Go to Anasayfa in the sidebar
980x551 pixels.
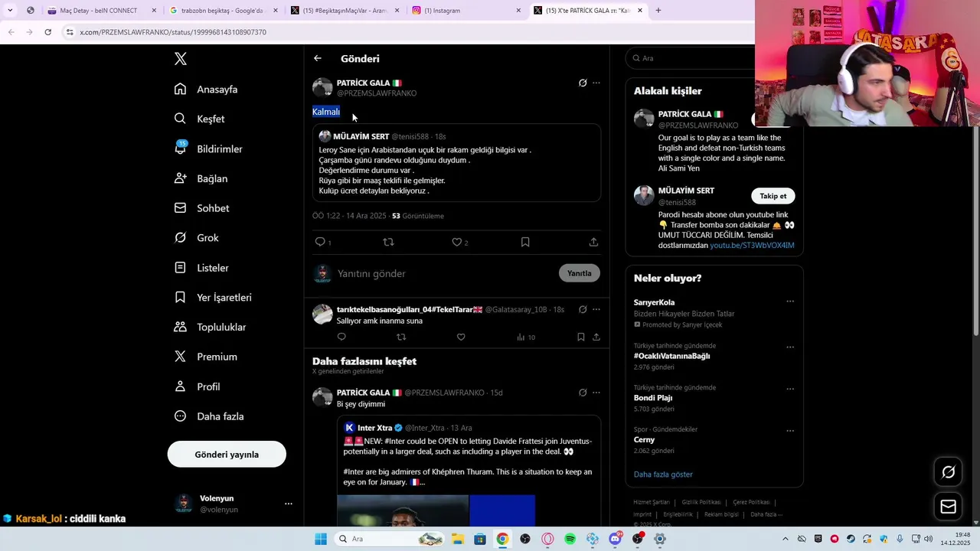coord(206,90)
